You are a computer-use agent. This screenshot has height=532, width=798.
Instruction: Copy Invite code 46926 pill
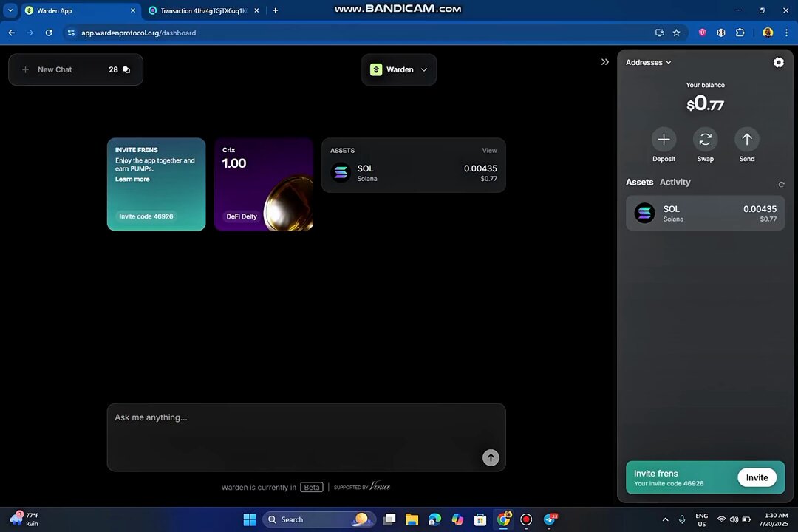tap(146, 216)
